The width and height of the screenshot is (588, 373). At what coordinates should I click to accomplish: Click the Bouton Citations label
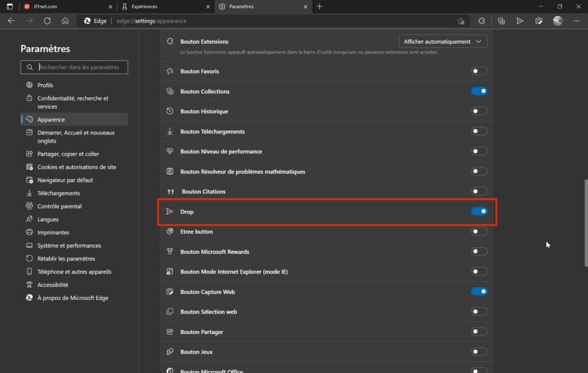(204, 192)
